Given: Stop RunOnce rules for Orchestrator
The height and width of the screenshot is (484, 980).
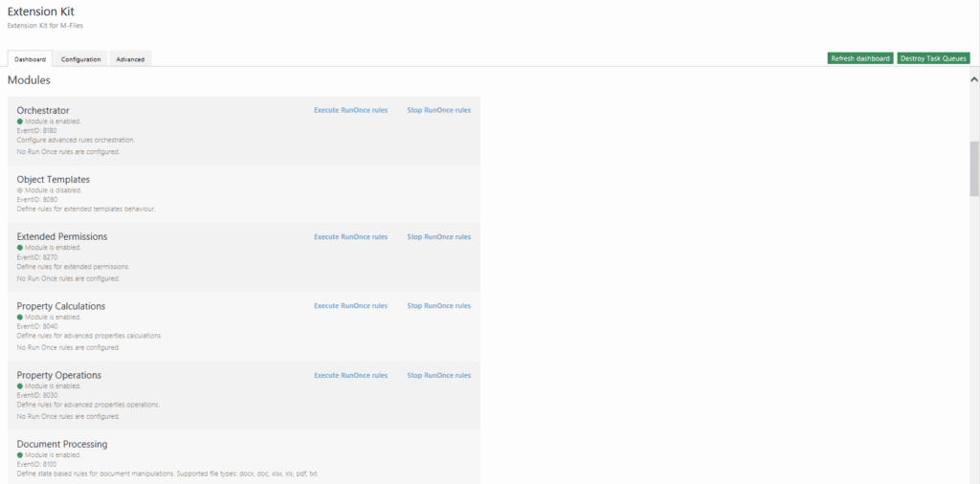Looking at the screenshot, I should 438,110.
